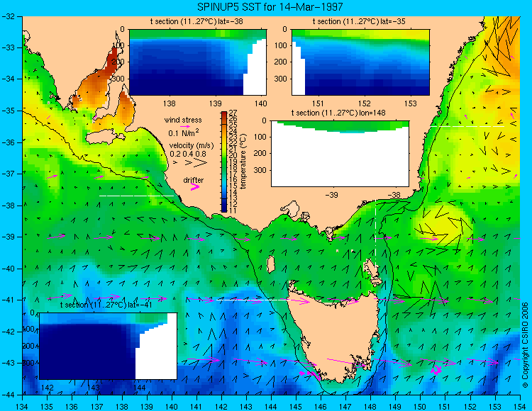Click the white dashed section line at lat -35

(x=467, y=126)
